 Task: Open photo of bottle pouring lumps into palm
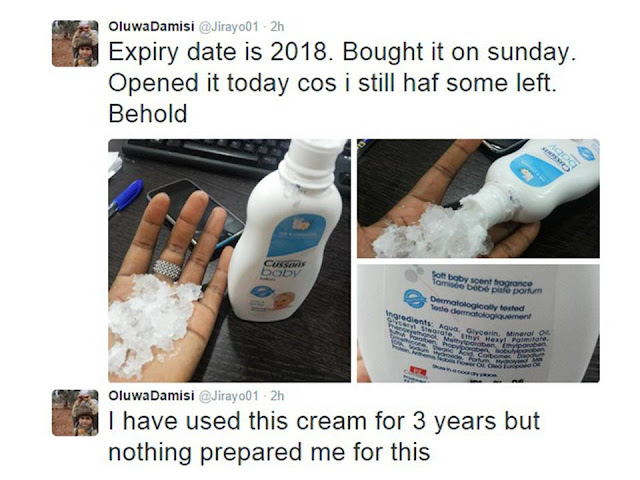[478, 198]
